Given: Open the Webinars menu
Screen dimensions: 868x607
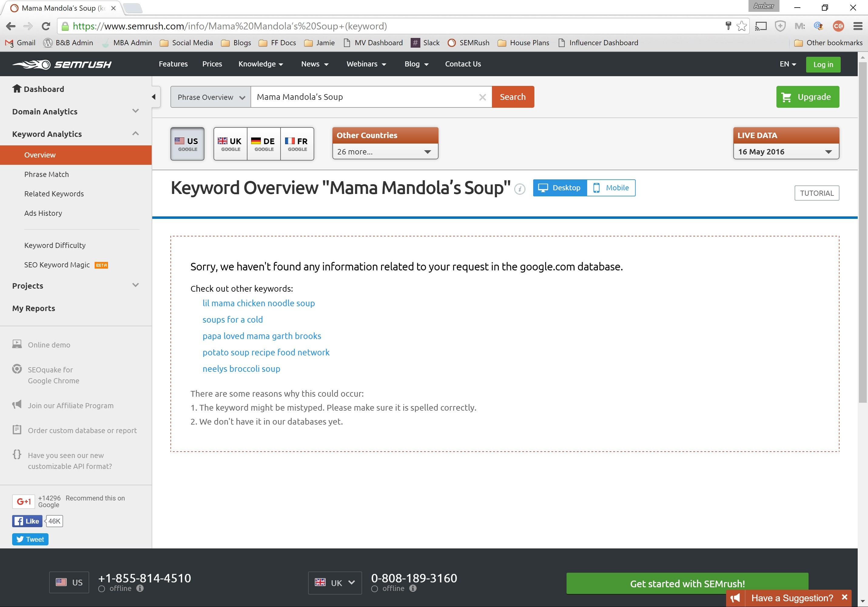Looking at the screenshot, I should coord(366,64).
